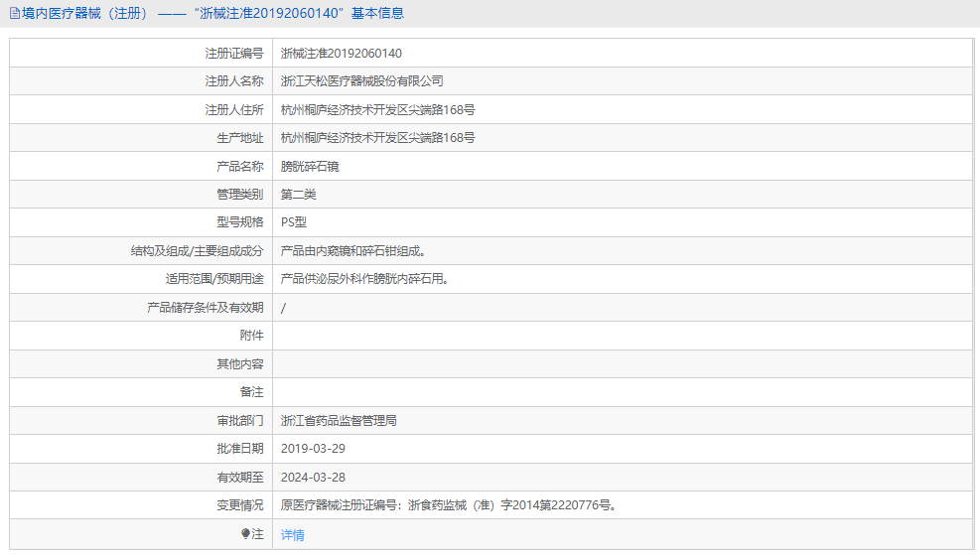Select the 生产地址 address value

click(x=377, y=137)
